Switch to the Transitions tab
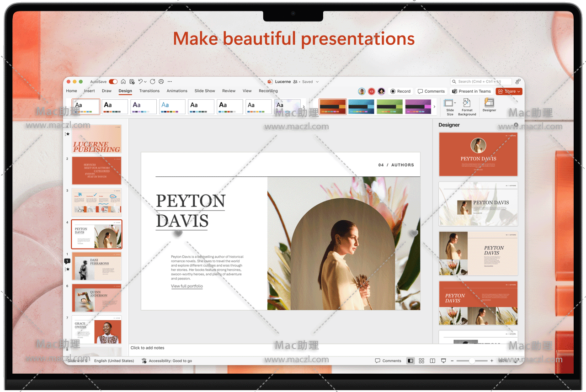 tap(149, 91)
